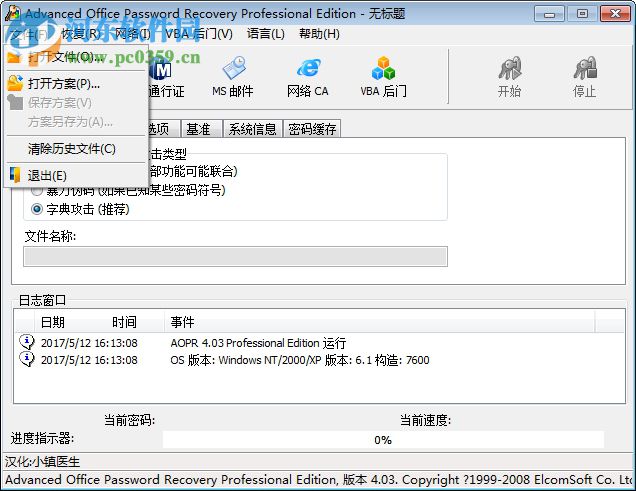Click the 文件名称 input field
636x491 pixels.
click(235, 257)
